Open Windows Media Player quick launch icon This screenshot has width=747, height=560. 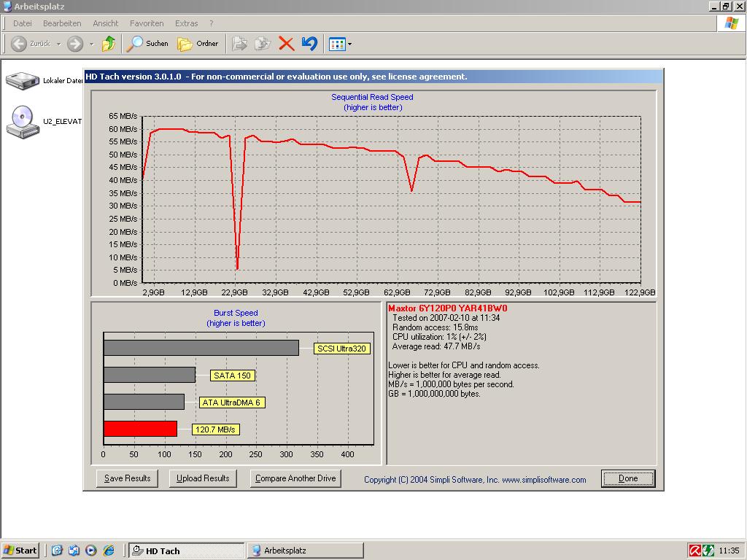[x=91, y=551]
